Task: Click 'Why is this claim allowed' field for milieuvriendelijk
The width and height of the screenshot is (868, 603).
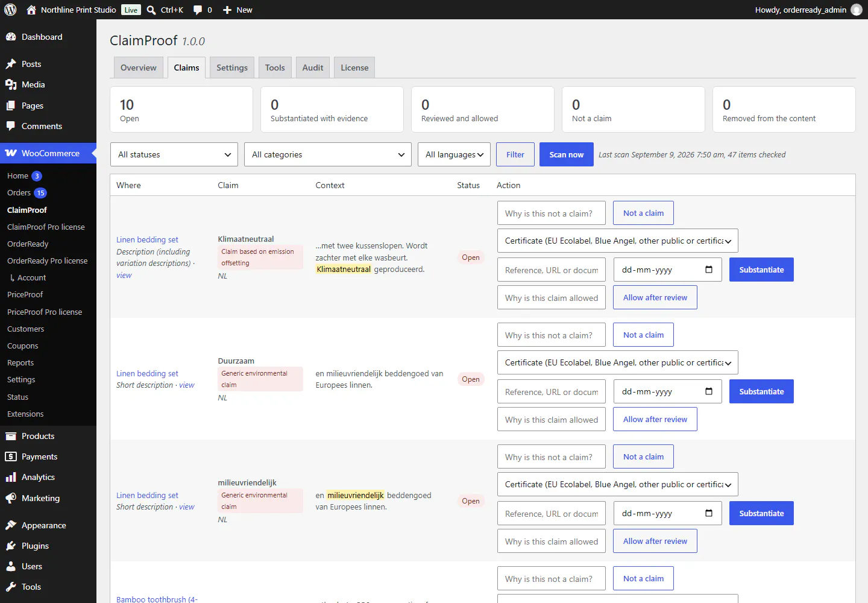Action: click(552, 541)
